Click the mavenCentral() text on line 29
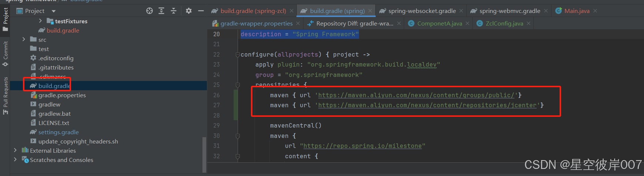644x176 pixels. click(x=296, y=125)
